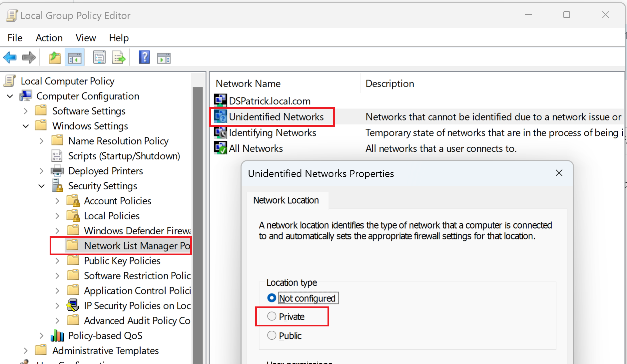Click the Back navigation arrow

(10, 57)
